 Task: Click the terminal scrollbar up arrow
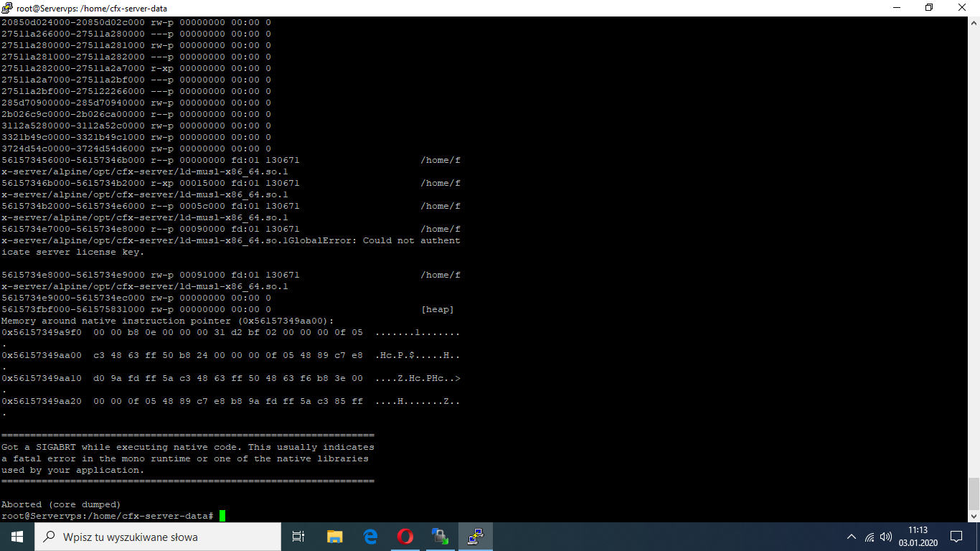974,22
